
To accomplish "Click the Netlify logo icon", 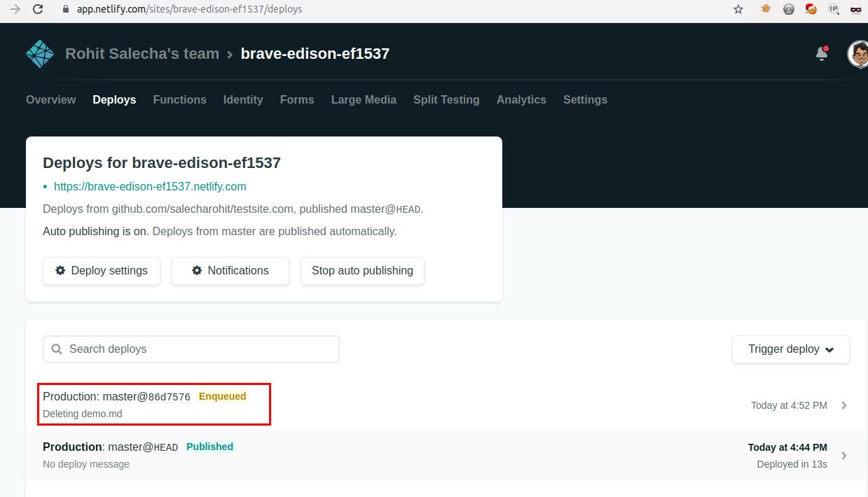I will [x=40, y=54].
